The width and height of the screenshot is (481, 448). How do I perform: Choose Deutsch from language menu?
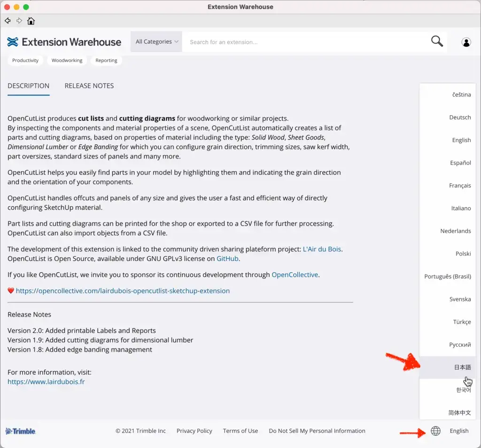448,118
